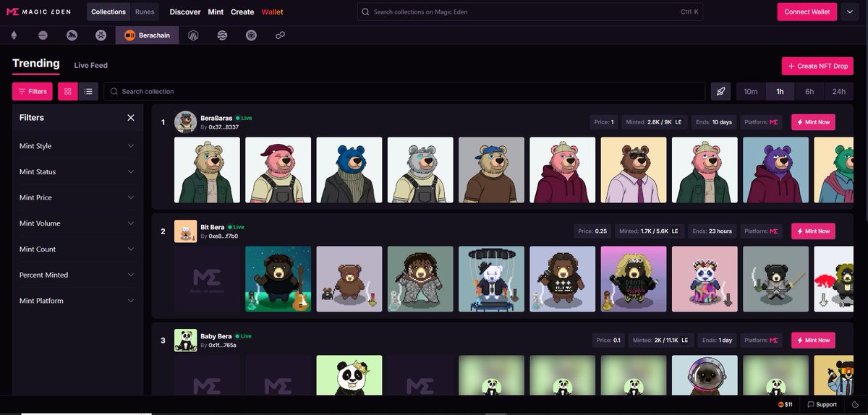The image size is (868, 415).
Task: Open the Baby Bera collection avatar
Action: click(185, 341)
